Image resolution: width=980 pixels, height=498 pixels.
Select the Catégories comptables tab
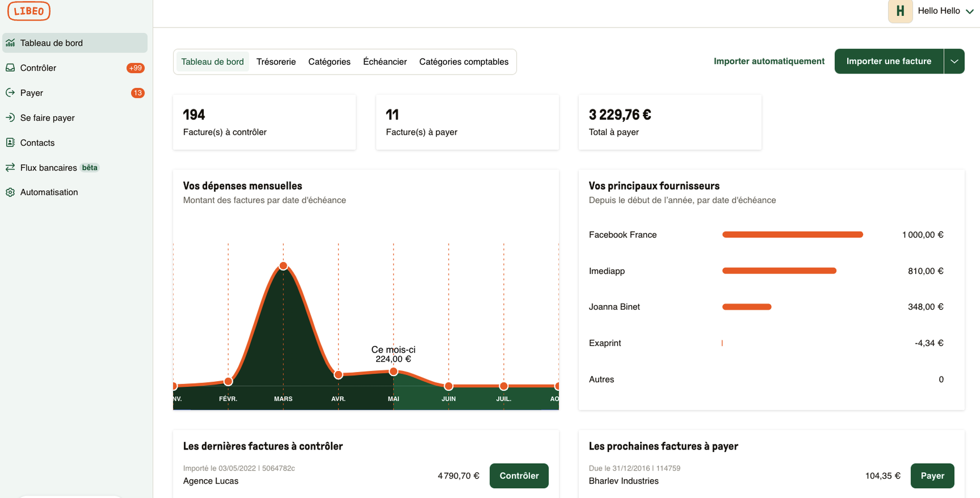pyautogui.click(x=463, y=62)
